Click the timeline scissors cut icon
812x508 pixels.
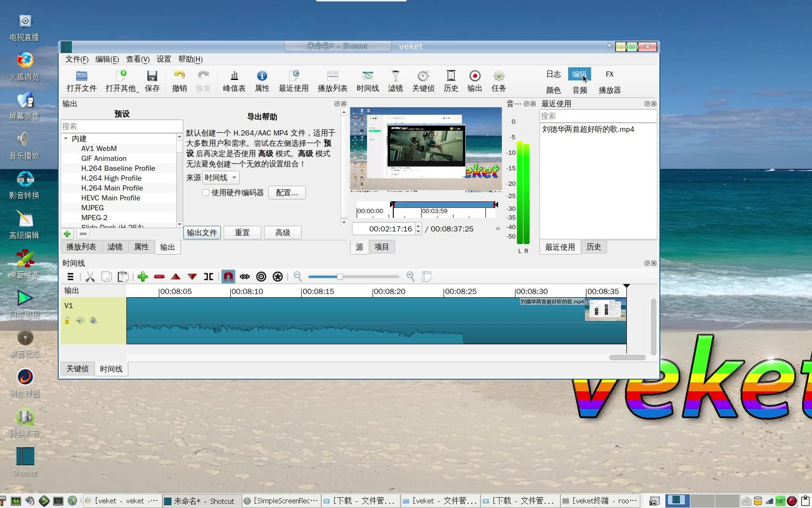(90, 277)
